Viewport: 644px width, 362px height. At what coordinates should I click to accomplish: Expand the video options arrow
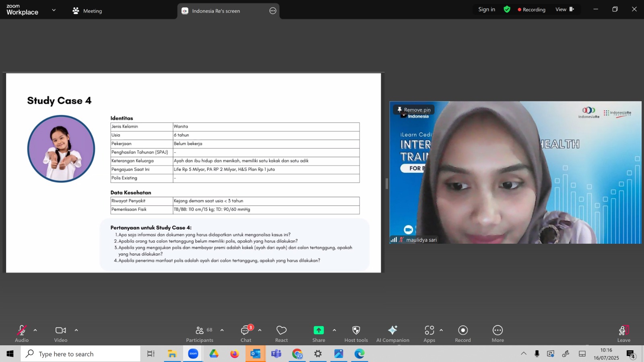[x=76, y=330]
